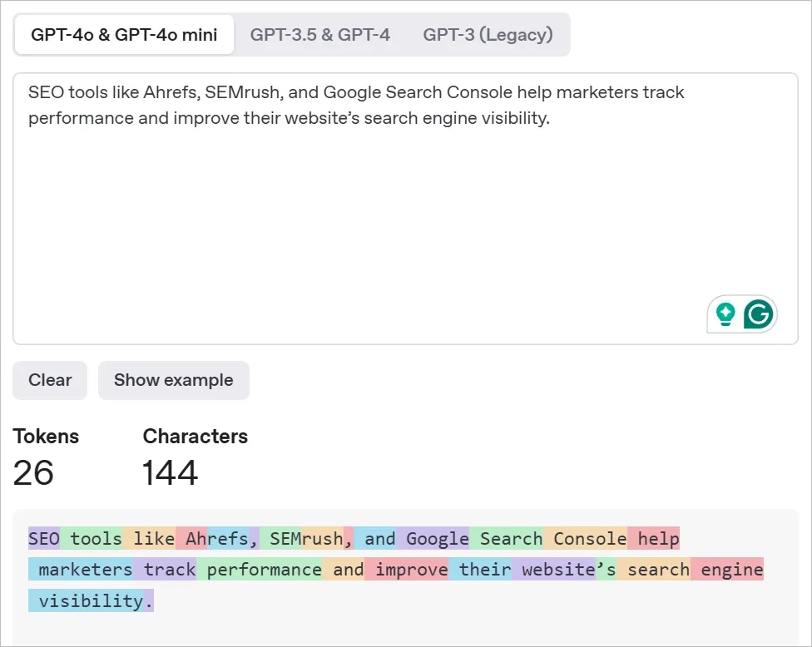812x647 pixels.
Task: Click the Show example button
Action: (173, 380)
